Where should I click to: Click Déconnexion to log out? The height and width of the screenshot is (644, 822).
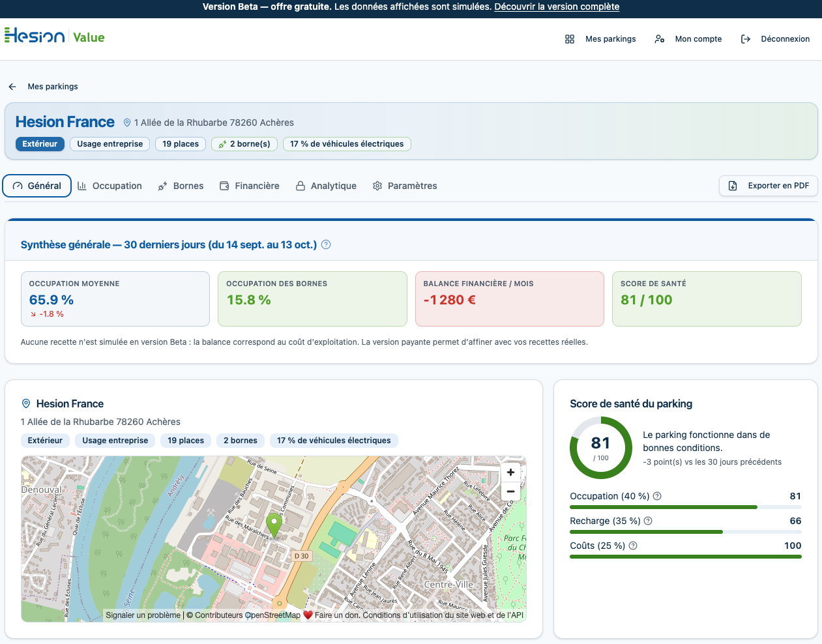tap(785, 39)
